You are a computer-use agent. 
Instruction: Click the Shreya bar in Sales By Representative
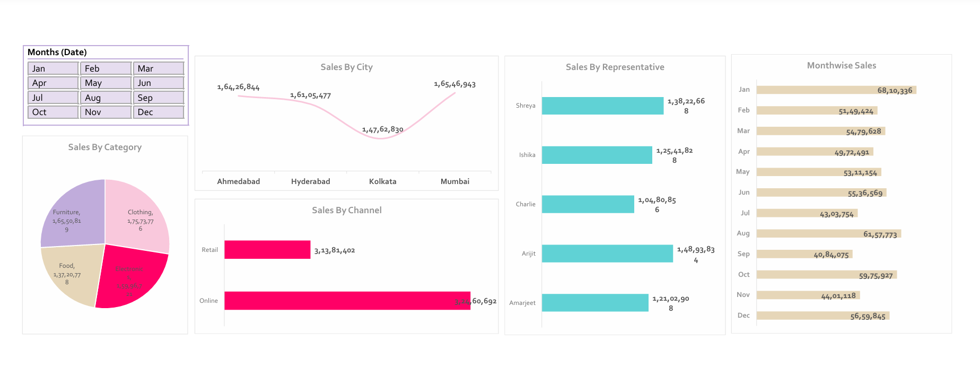point(602,106)
